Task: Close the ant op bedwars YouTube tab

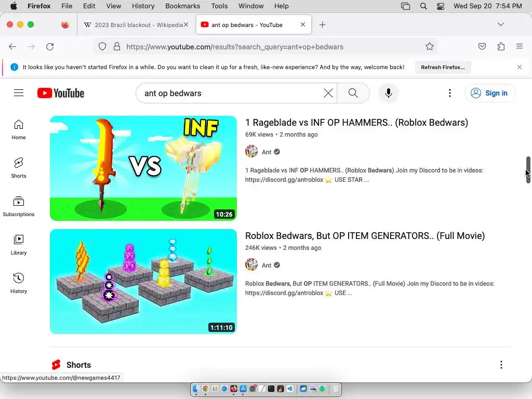Action: point(303,24)
